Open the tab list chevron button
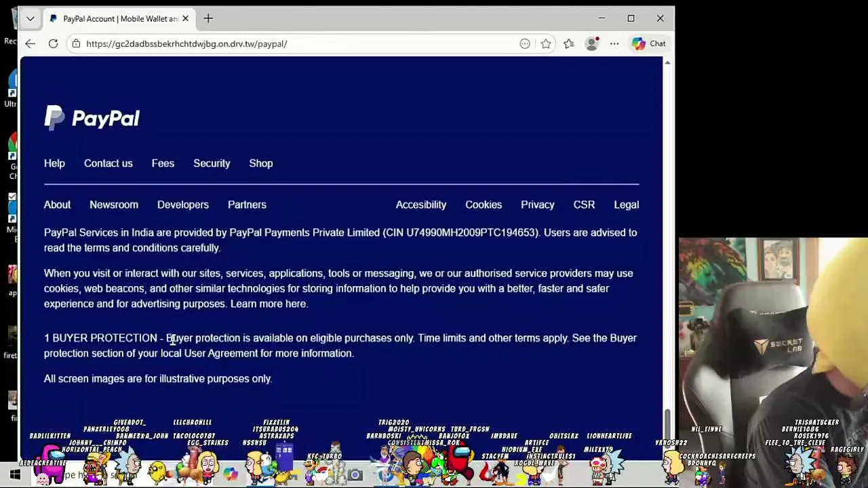 tap(30, 19)
